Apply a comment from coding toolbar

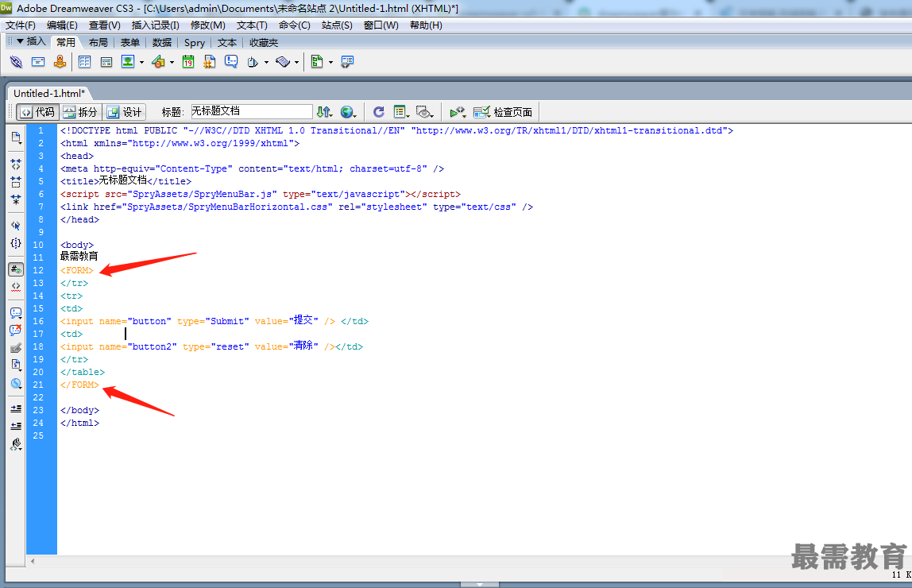[x=16, y=313]
